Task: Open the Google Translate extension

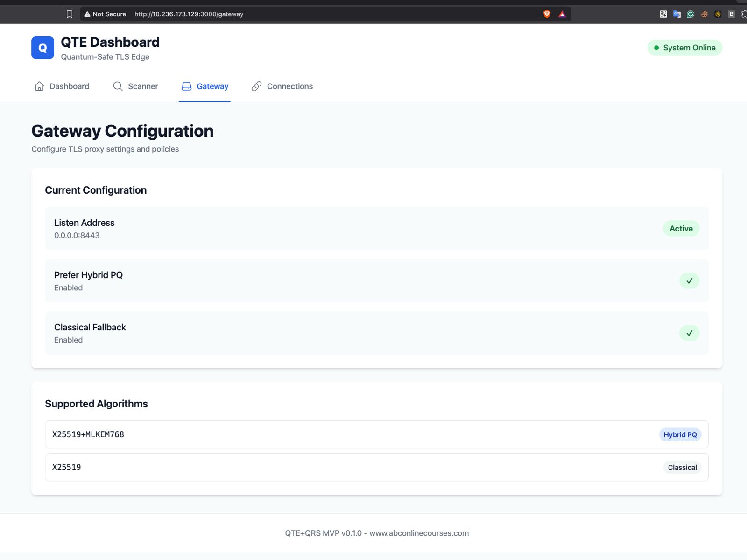Action: click(x=677, y=14)
